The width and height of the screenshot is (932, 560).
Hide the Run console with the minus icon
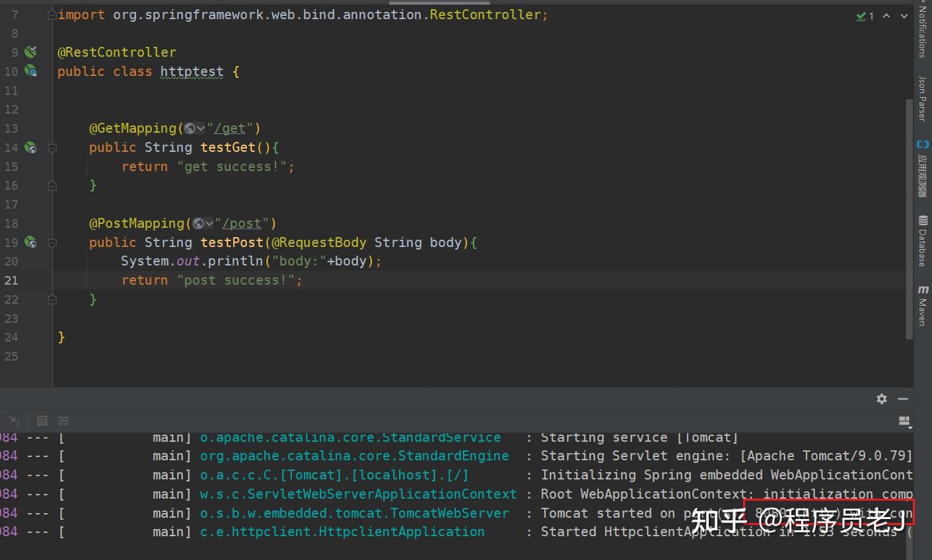(x=903, y=399)
